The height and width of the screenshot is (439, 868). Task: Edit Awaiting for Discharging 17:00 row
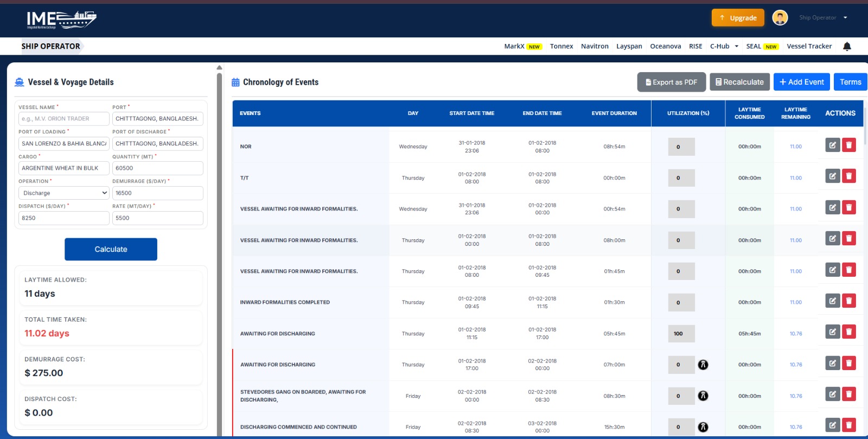point(832,363)
